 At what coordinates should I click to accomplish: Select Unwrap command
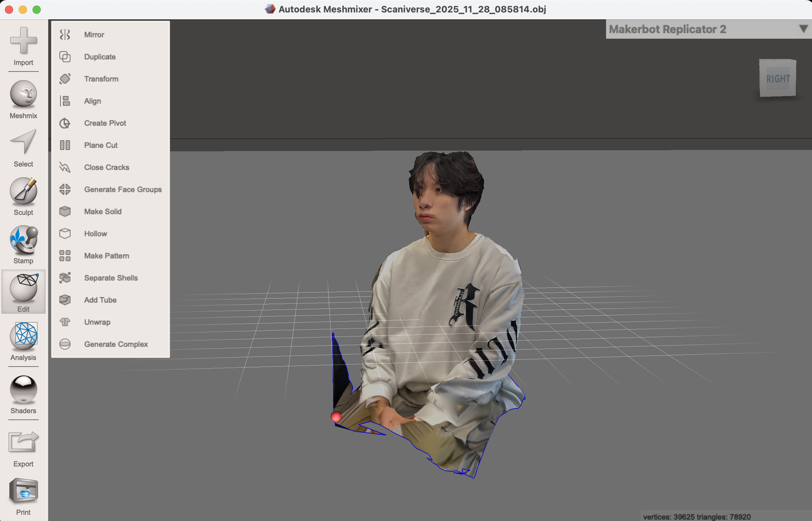click(x=97, y=322)
